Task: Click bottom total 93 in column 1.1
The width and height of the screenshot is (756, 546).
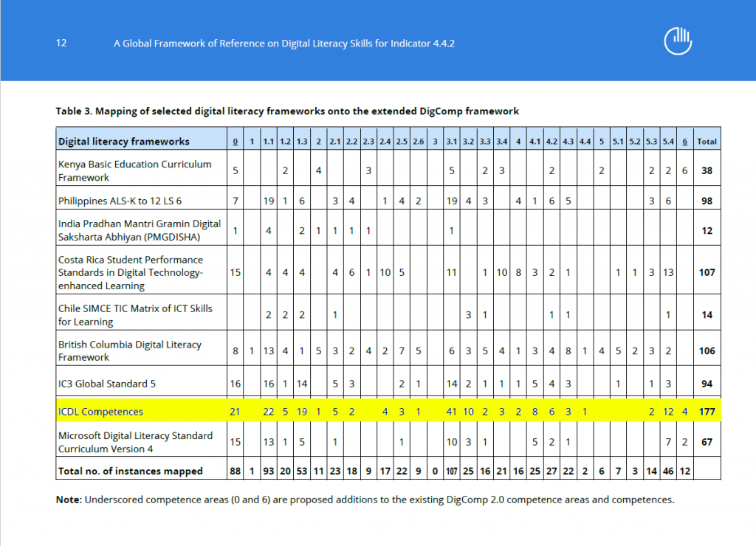Action: [269, 471]
